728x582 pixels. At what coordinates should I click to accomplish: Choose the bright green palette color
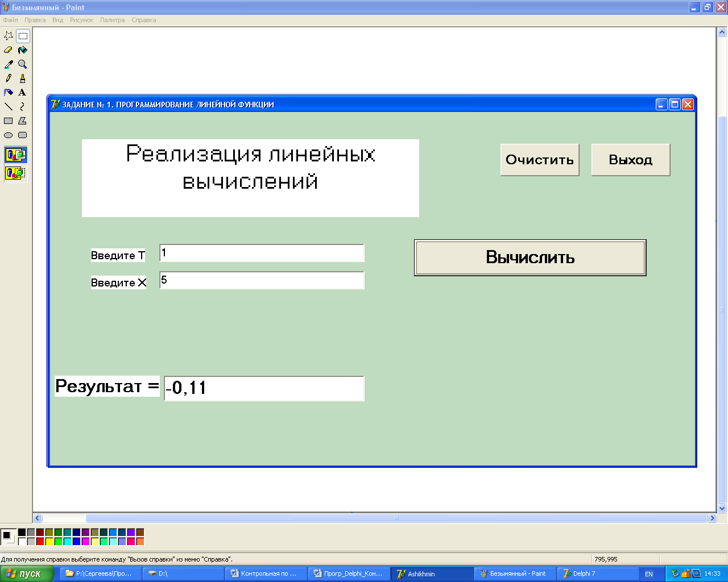click(x=58, y=542)
